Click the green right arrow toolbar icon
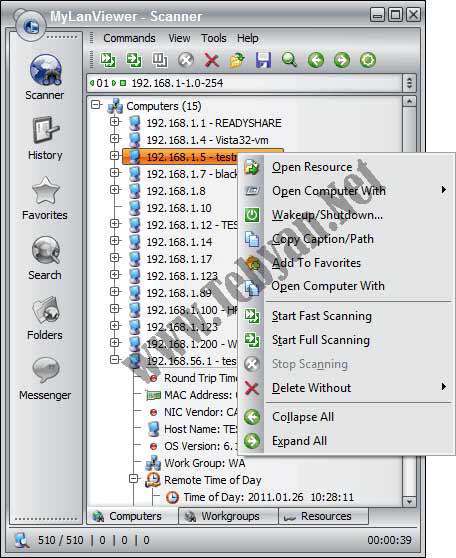Image resolution: width=456 pixels, height=558 pixels. coord(342,60)
